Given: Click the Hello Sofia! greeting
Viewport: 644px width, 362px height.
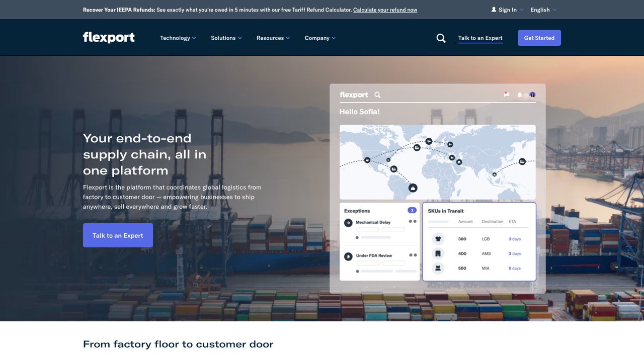Looking at the screenshot, I should [x=360, y=112].
